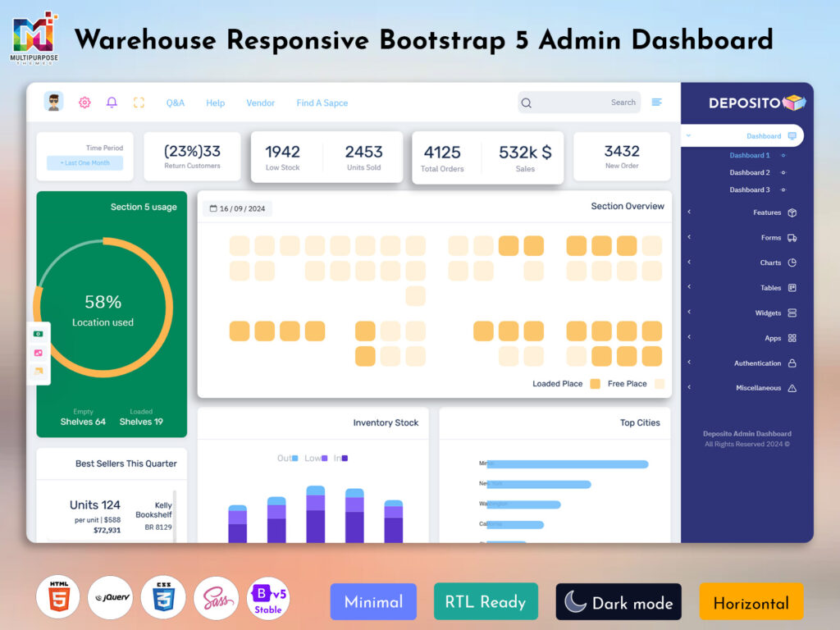Click the Apps grid icon in sidebar
This screenshot has width=840, height=630.
pyautogui.click(x=792, y=338)
